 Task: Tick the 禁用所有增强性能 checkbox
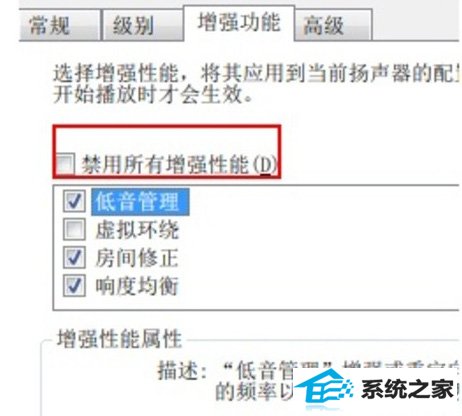click(x=65, y=164)
